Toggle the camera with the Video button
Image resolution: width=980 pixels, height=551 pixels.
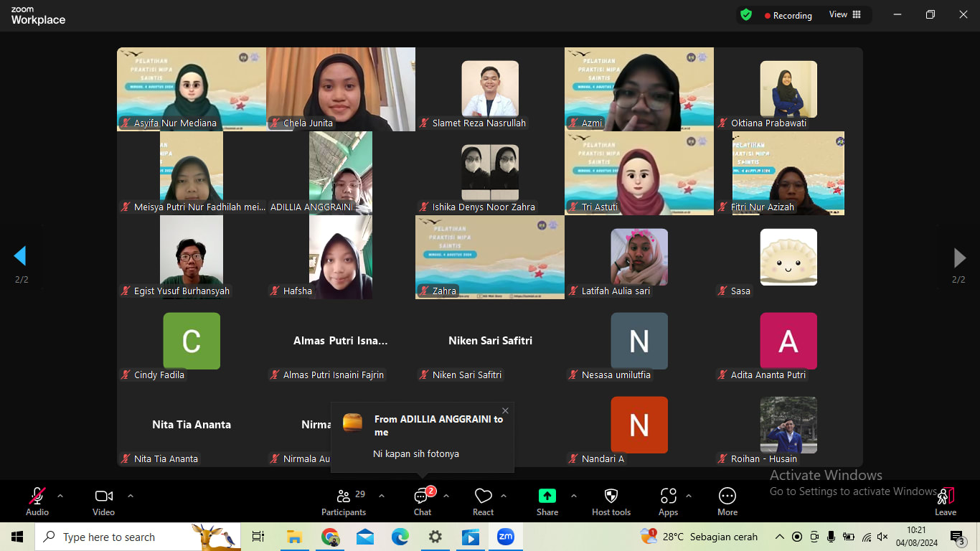pos(103,501)
